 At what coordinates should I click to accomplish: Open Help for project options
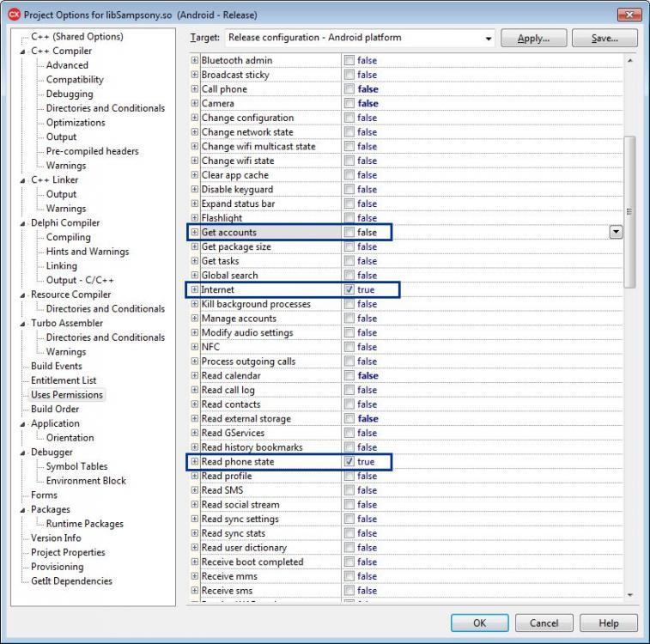click(x=609, y=623)
